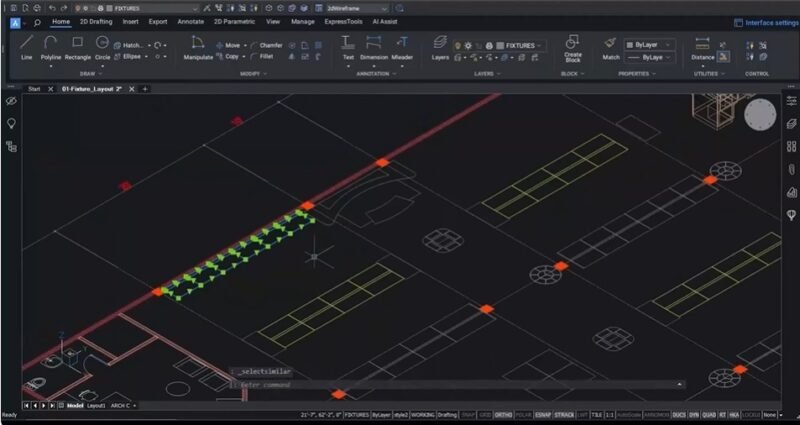Select the Hatch tool
Viewport: 800px width, 425px height.
130,45
